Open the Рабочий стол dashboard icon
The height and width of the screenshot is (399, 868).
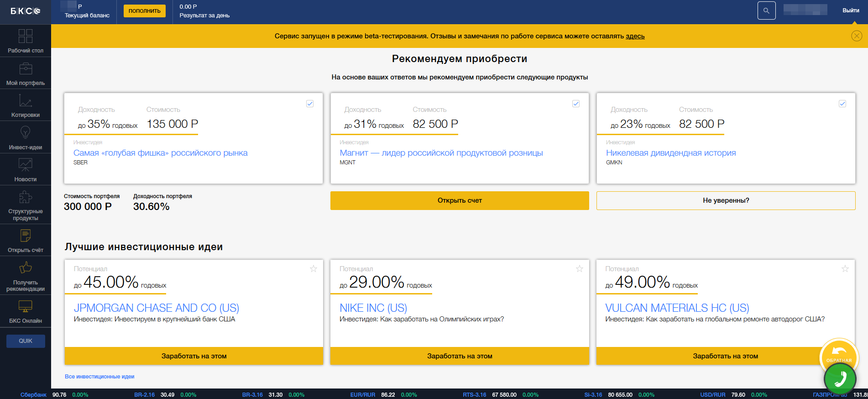26,36
